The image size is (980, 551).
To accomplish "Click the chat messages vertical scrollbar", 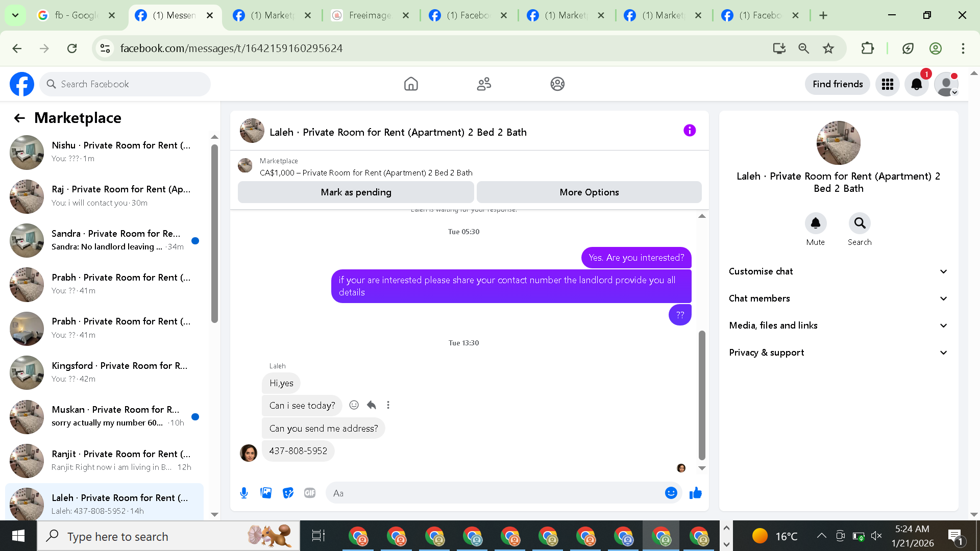I will pyautogui.click(x=702, y=395).
